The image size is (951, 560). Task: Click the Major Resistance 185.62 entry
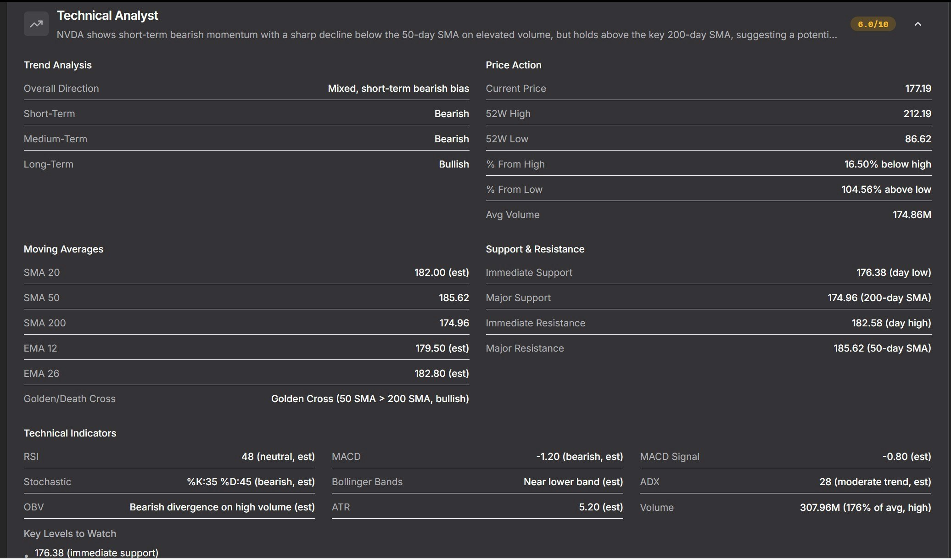pos(882,348)
